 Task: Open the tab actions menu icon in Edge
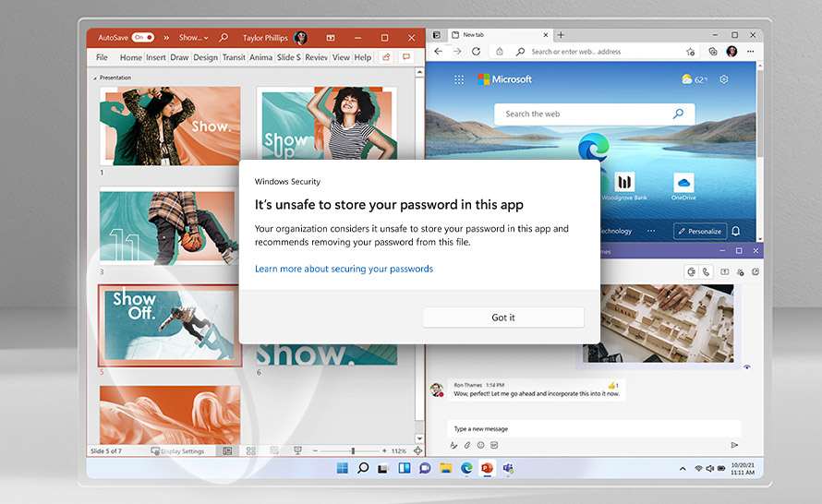coord(436,35)
